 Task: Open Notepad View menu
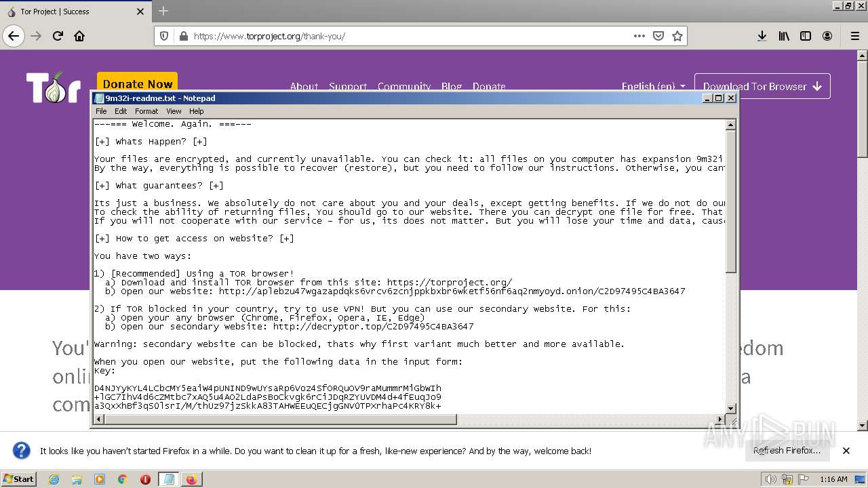(x=174, y=111)
